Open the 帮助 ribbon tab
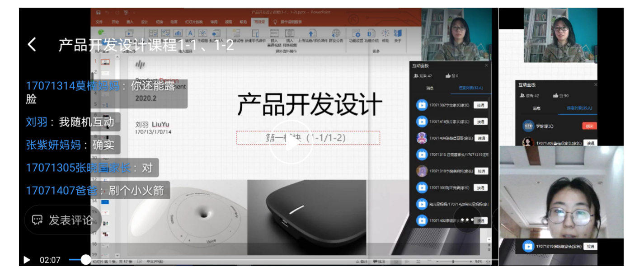This screenshot has height=276, width=644. pos(243,22)
